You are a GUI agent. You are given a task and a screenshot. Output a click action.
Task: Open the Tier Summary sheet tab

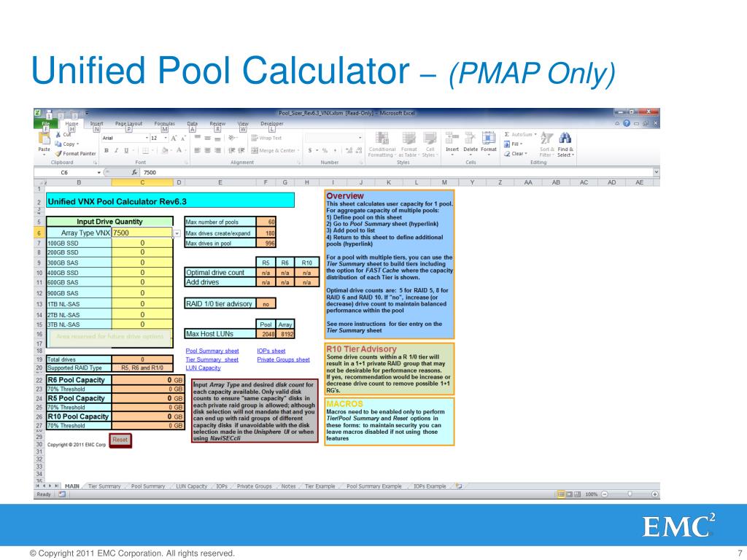104,486
